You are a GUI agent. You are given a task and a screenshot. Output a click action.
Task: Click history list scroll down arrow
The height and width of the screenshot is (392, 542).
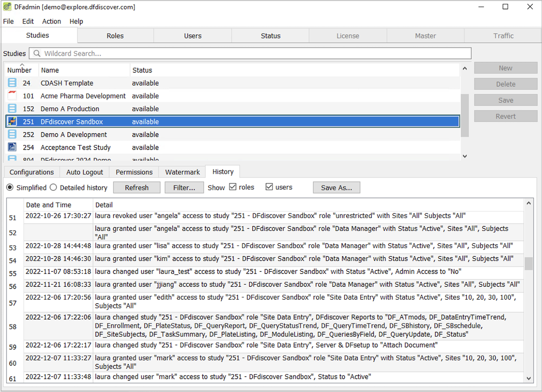pyautogui.click(x=529, y=378)
